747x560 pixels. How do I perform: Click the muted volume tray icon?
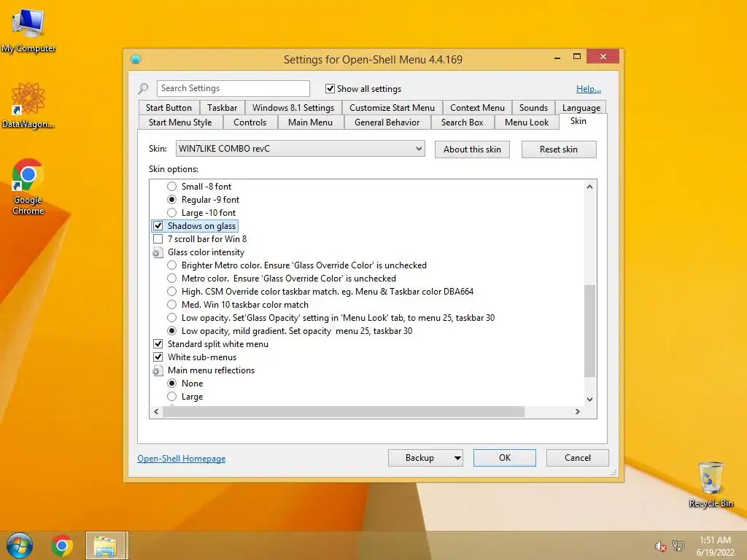659,546
